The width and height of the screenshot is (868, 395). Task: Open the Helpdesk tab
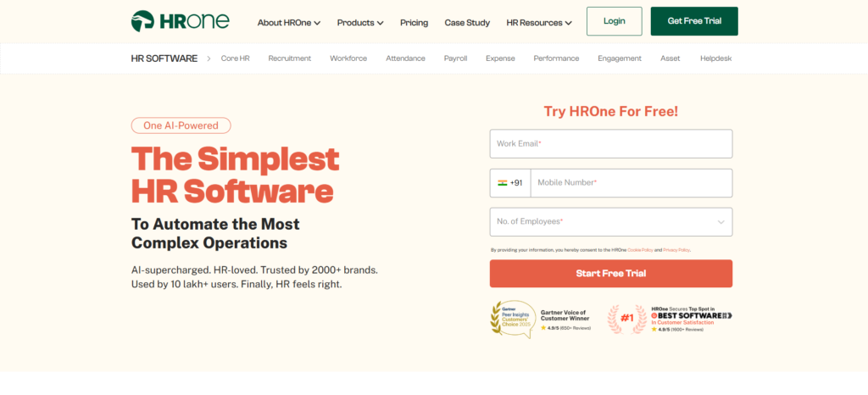pyautogui.click(x=715, y=58)
